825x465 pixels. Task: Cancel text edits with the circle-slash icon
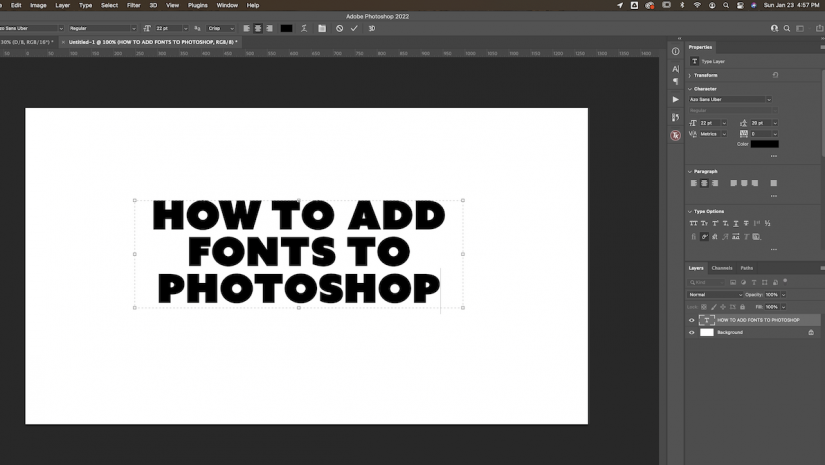click(339, 28)
